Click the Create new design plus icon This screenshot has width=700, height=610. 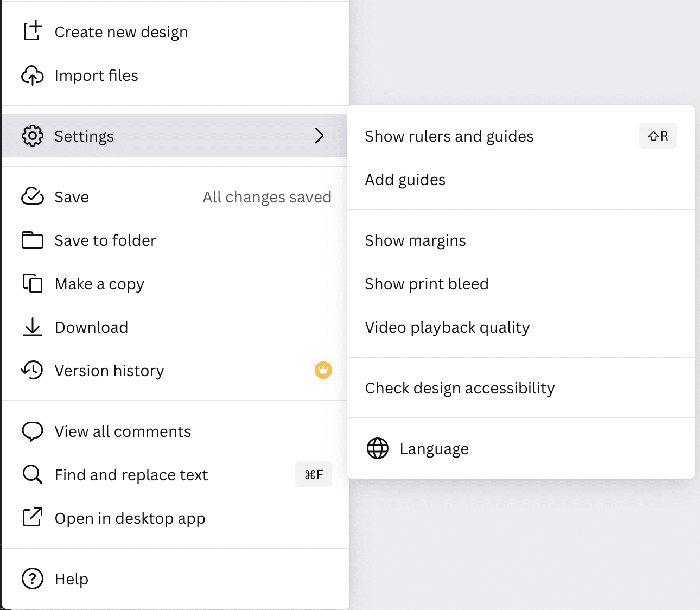pos(33,31)
